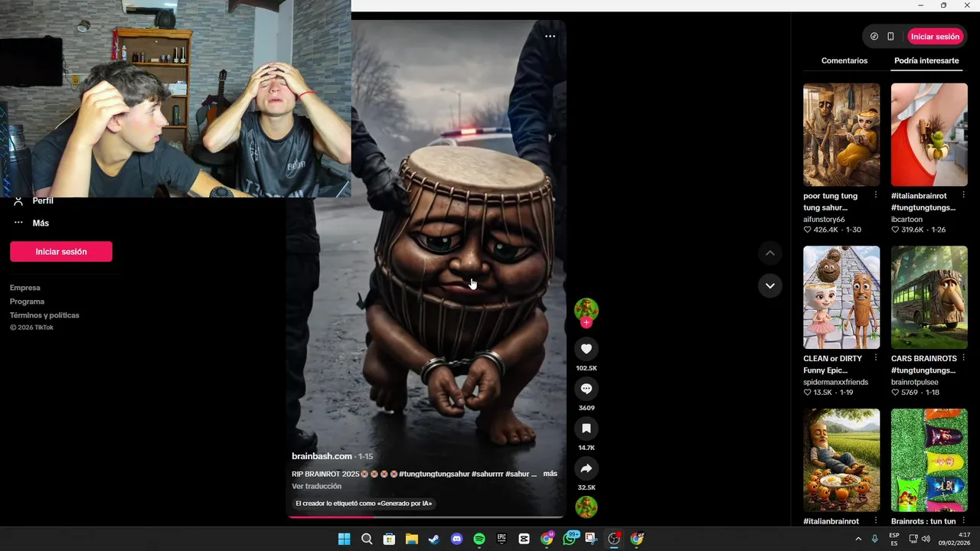Click the microphone tray icon
The image size is (980, 551).
[x=874, y=539]
